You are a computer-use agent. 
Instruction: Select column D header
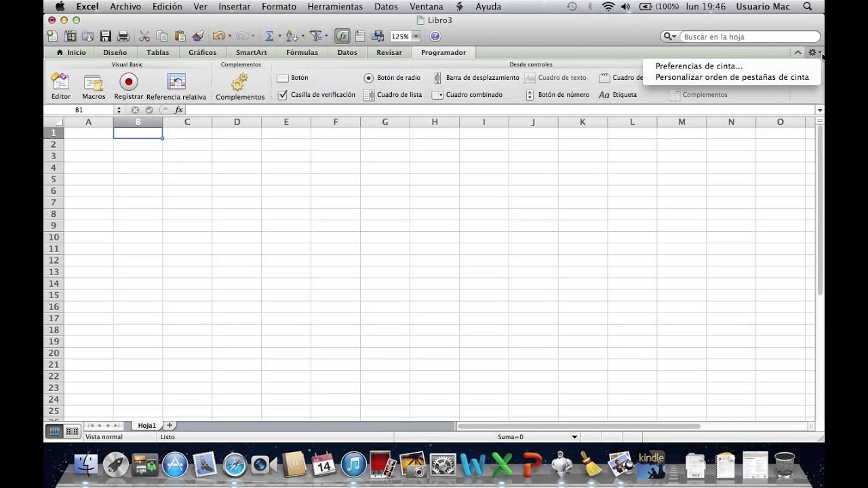[x=237, y=122]
